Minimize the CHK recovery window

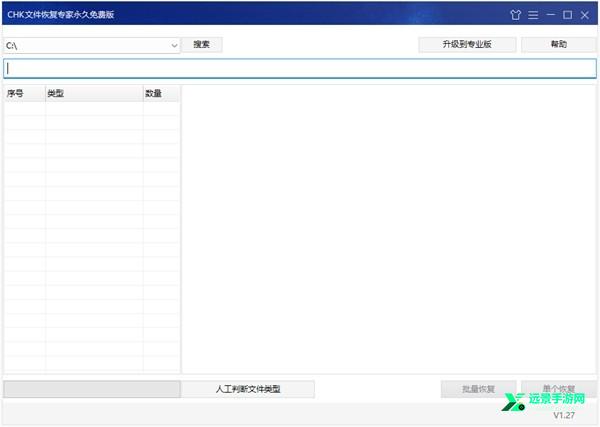[551, 15]
